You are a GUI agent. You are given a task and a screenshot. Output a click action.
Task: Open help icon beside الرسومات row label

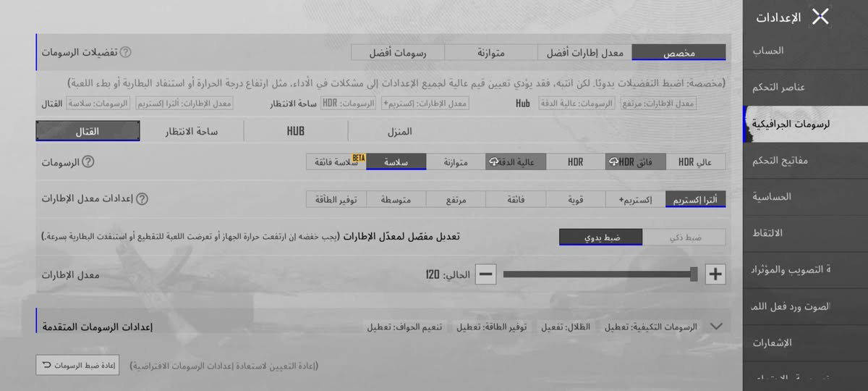88,162
